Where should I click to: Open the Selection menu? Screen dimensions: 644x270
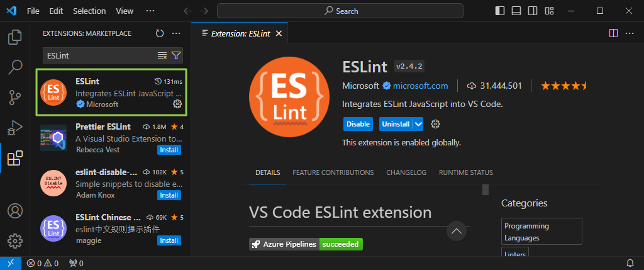pos(89,11)
